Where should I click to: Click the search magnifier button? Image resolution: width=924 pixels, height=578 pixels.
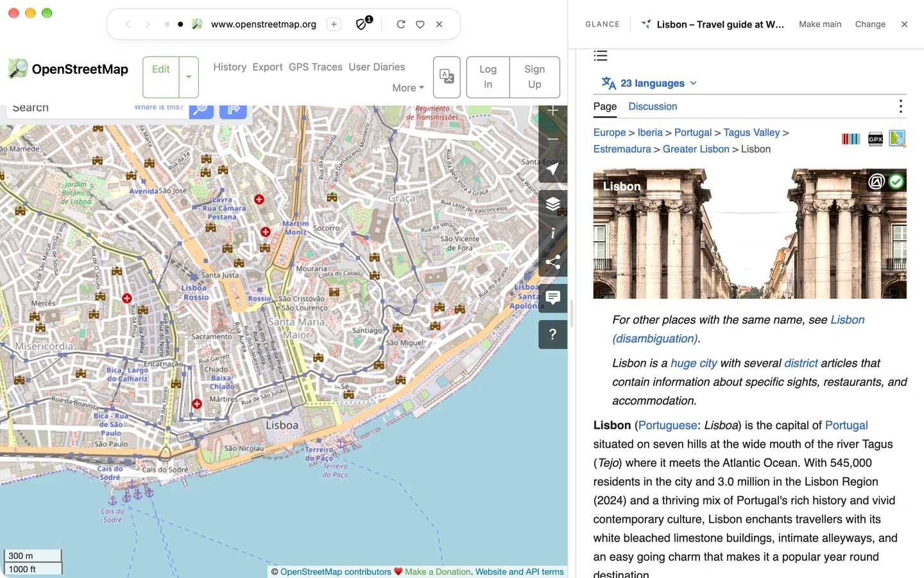(201, 110)
